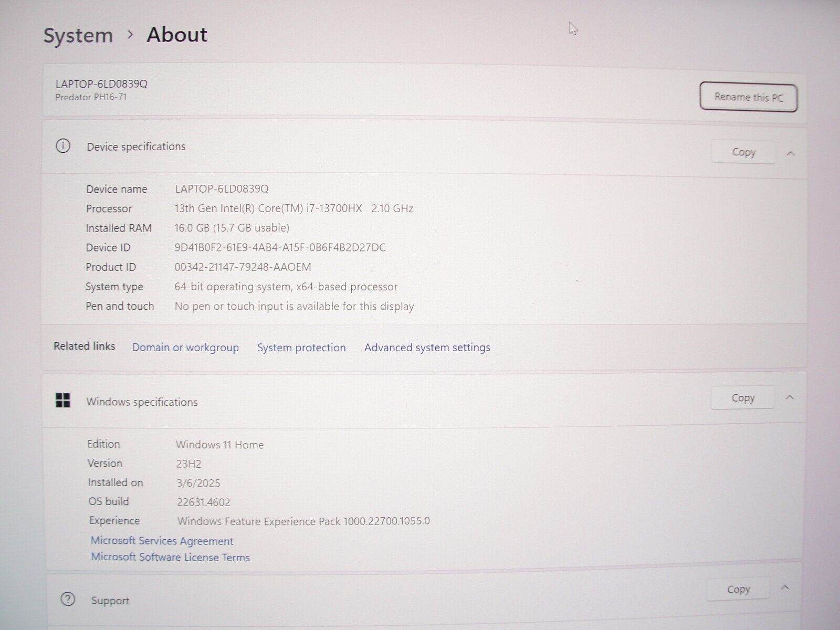Open Advanced system settings
840x630 pixels.
pyautogui.click(x=427, y=348)
